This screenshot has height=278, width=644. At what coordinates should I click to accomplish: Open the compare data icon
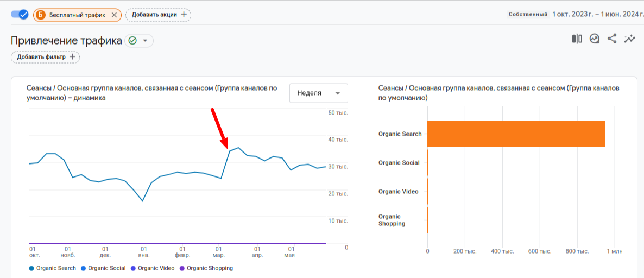577,39
